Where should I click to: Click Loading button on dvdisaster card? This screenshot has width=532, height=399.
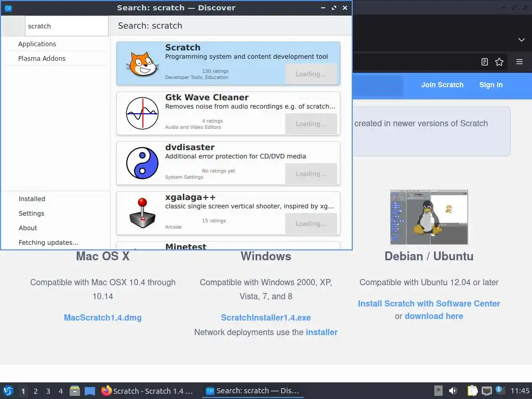(311, 174)
